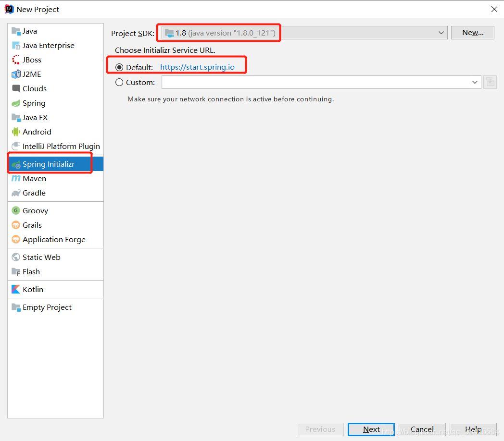Click the Java folder icon
Viewport: 504px width, 441px height.
[x=16, y=31]
